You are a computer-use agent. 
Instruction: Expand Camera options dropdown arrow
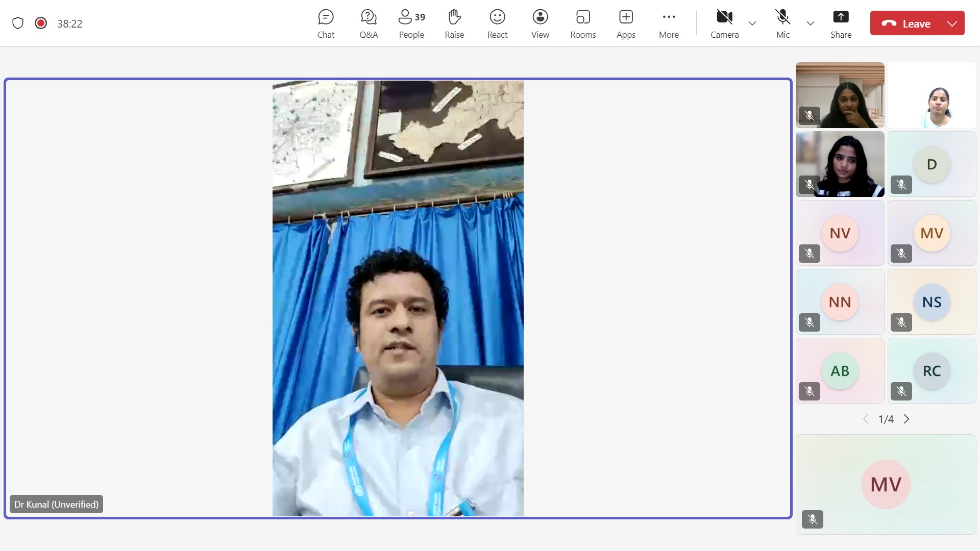point(752,23)
